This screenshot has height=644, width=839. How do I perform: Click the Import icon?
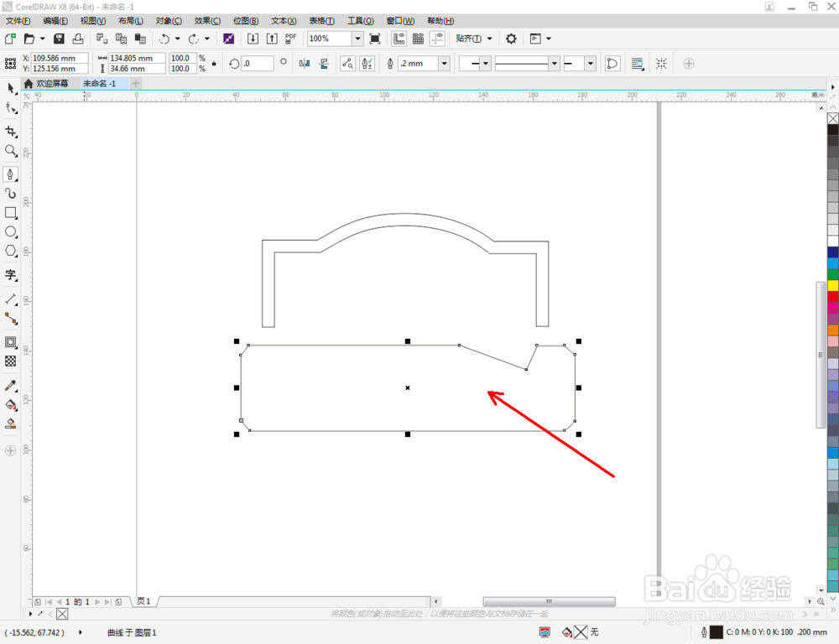[x=253, y=39]
